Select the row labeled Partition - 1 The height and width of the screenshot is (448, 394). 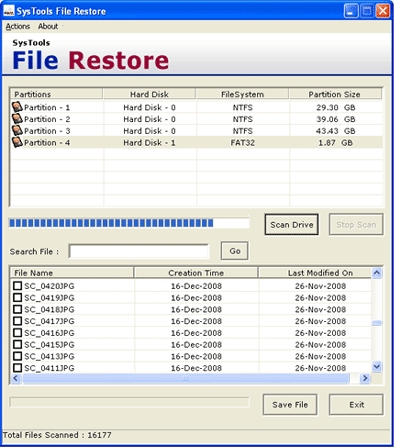click(197, 107)
